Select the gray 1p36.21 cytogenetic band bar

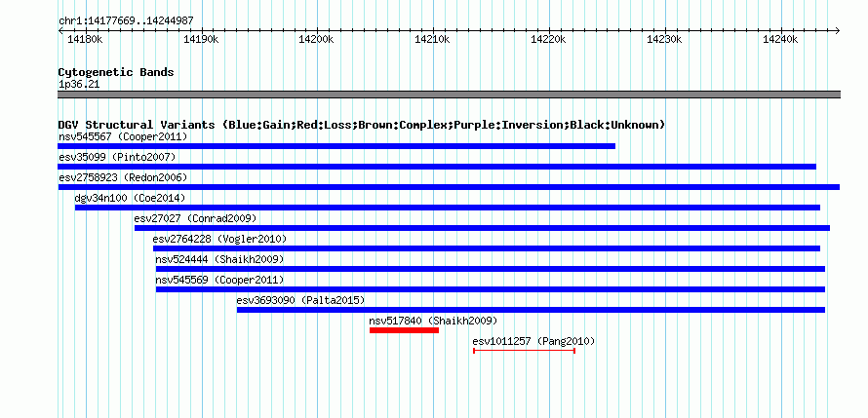(x=449, y=95)
